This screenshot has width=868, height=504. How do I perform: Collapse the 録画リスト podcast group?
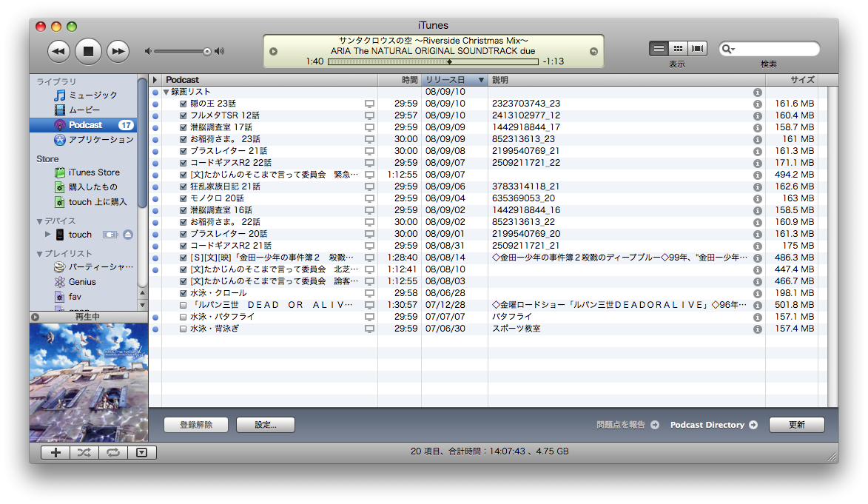pyautogui.click(x=166, y=92)
